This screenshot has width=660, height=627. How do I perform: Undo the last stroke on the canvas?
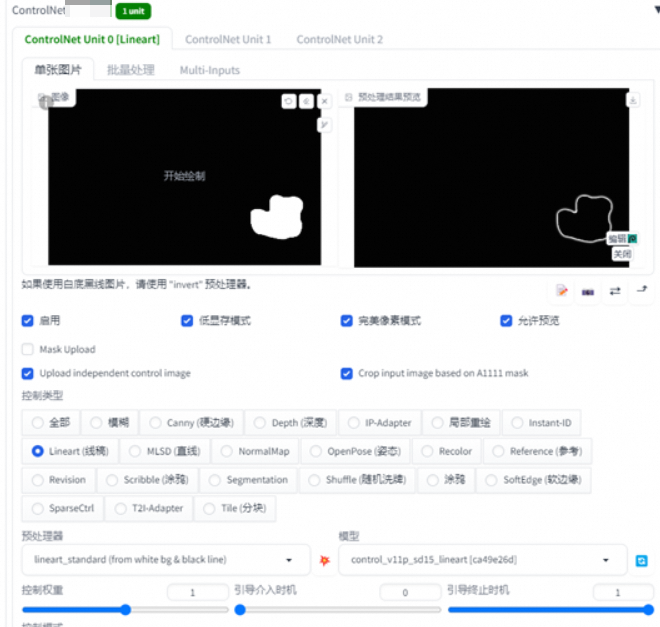point(289,101)
